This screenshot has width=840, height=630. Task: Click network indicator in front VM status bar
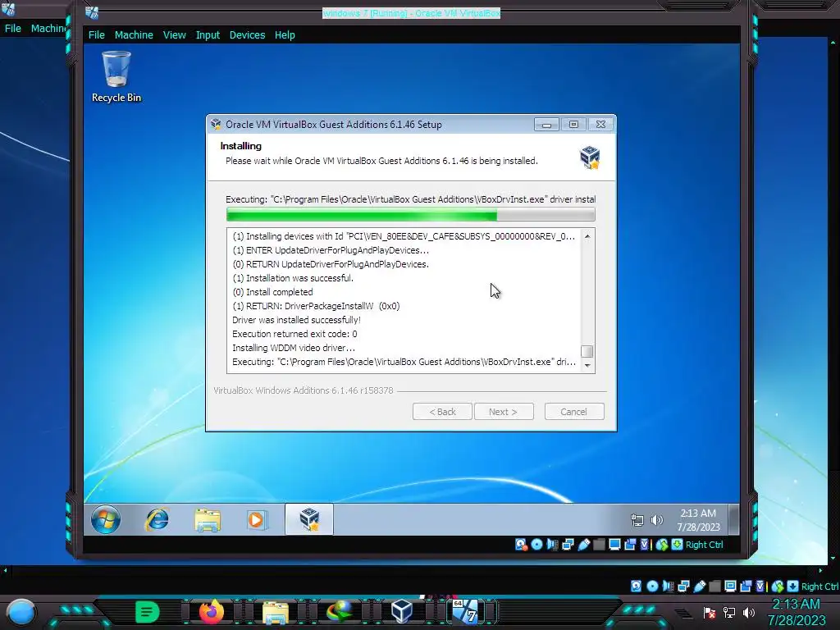pos(568,545)
